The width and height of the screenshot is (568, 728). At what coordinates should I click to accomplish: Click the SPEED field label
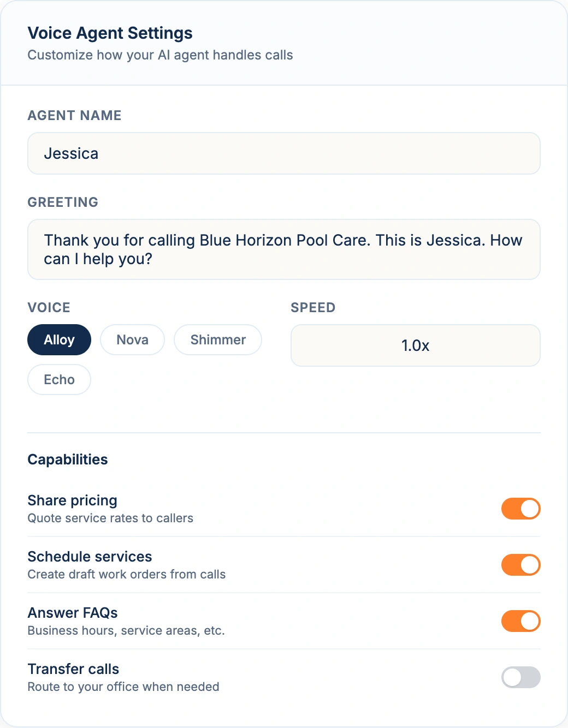(313, 308)
